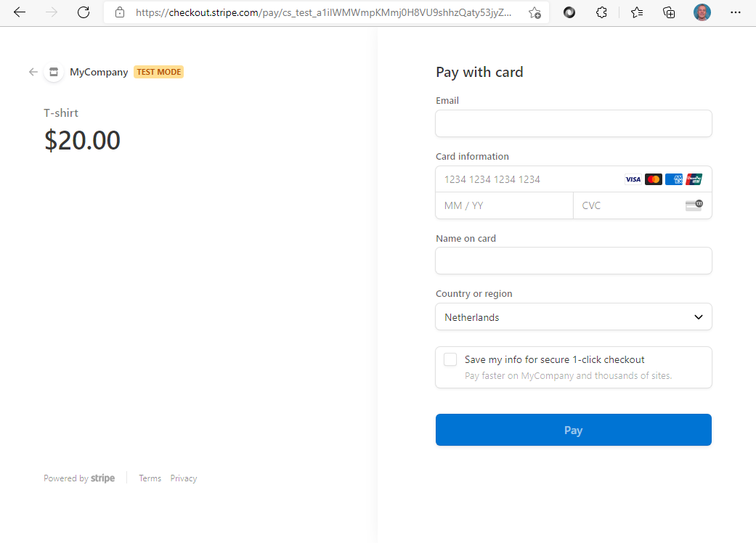Click the UnionPay card icon

pos(694,179)
